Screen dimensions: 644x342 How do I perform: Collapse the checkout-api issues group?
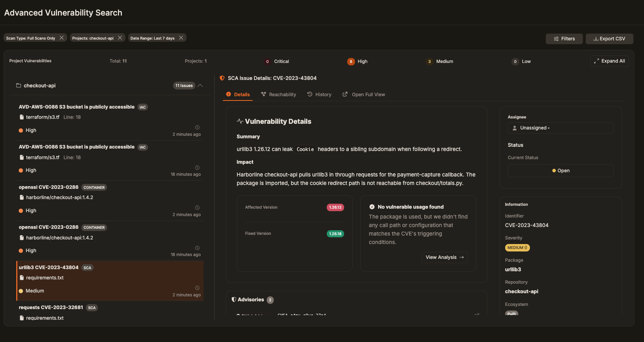200,86
